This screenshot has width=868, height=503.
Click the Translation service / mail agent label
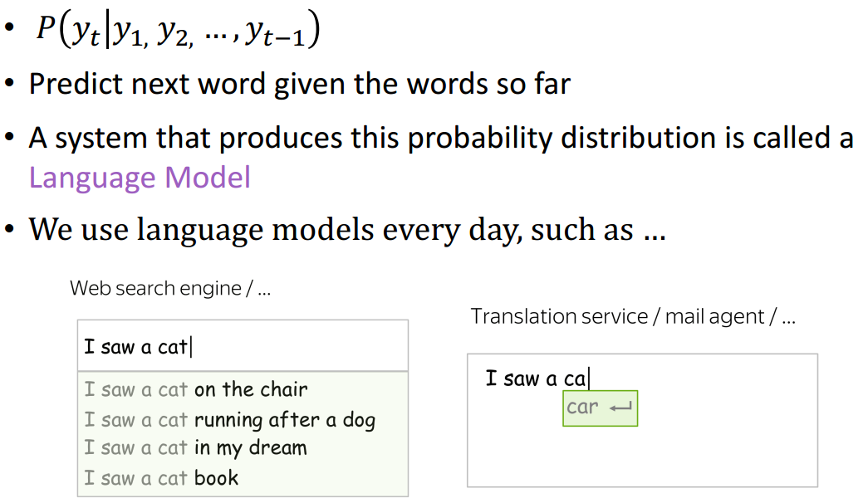[633, 316]
